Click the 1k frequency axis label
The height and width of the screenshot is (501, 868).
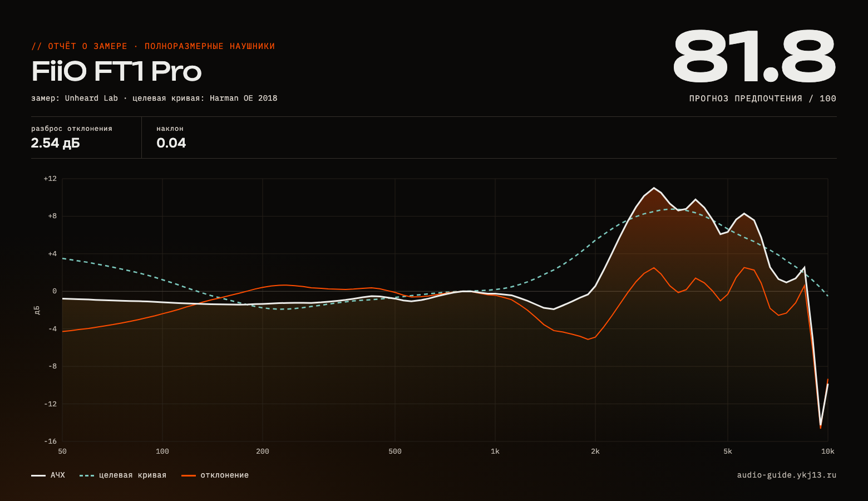point(495,451)
